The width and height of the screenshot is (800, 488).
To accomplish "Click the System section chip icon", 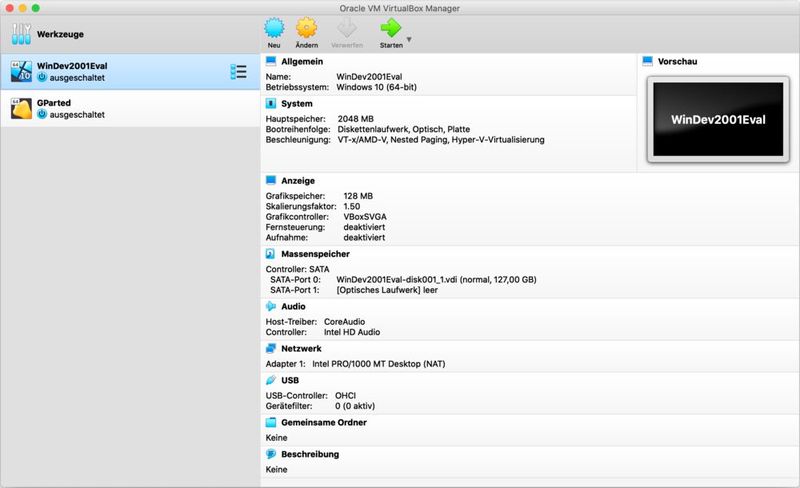I will point(271,104).
